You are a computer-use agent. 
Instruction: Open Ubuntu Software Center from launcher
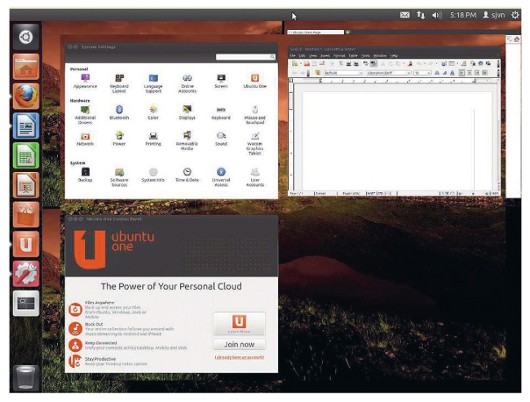coord(26,214)
